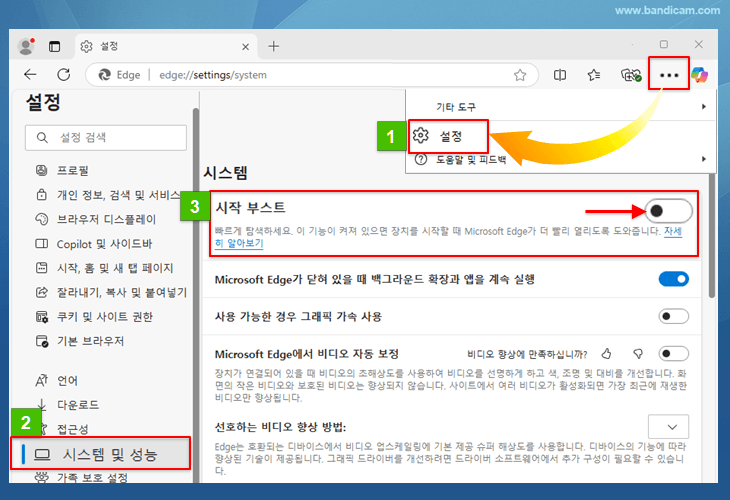Viewport: 730px width, 500px height.
Task: Toggle background extensions and apps switch
Action: (x=674, y=279)
